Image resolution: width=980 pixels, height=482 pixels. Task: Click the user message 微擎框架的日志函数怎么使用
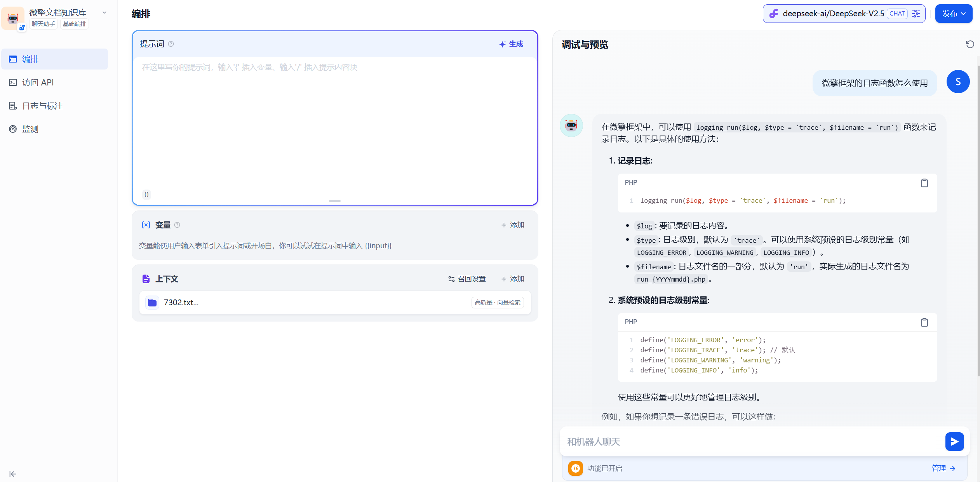point(875,83)
